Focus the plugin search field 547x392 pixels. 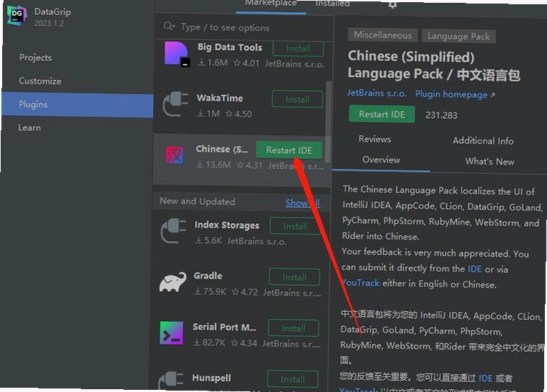pyautogui.click(x=244, y=27)
